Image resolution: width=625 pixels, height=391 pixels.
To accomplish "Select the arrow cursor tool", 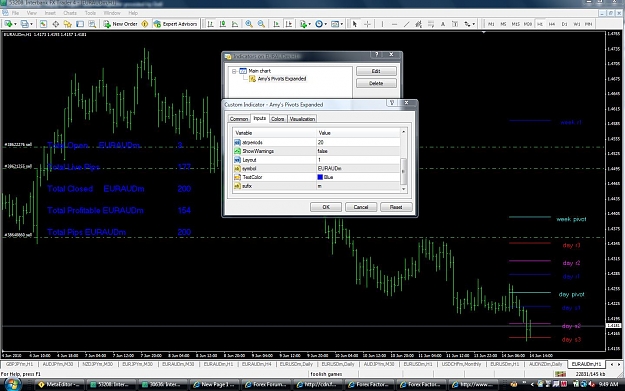I will point(355,24).
